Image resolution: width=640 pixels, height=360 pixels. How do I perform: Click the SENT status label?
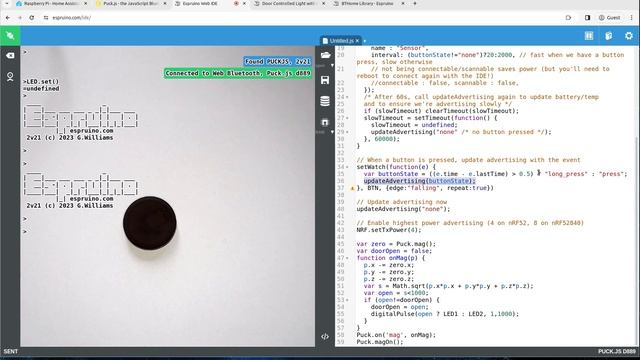tap(11, 351)
